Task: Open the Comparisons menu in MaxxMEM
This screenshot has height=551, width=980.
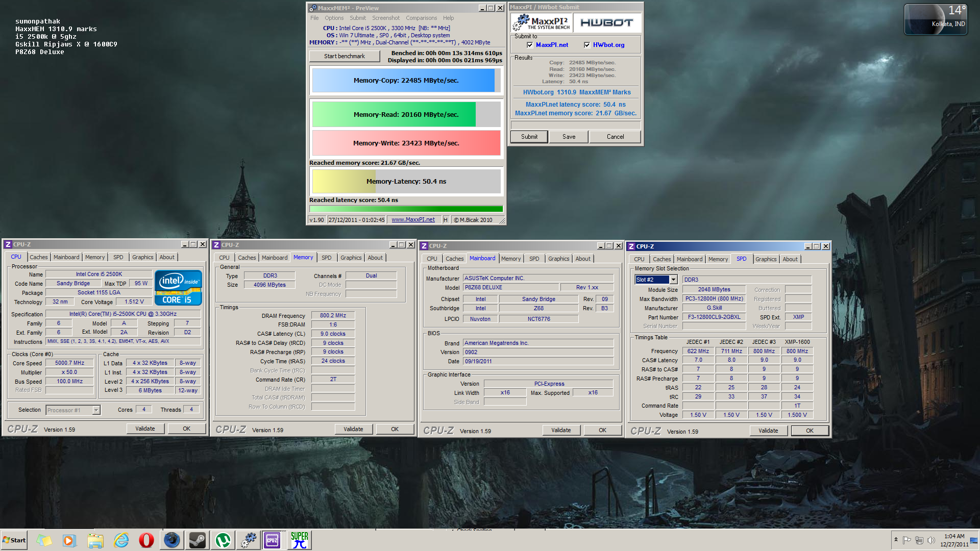Action: [422, 18]
